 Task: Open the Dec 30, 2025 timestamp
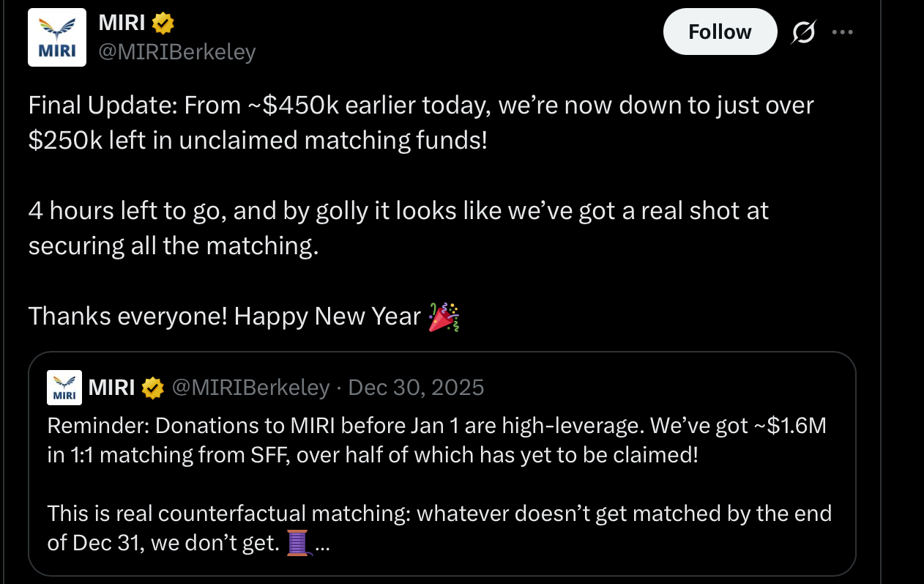click(416, 388)
